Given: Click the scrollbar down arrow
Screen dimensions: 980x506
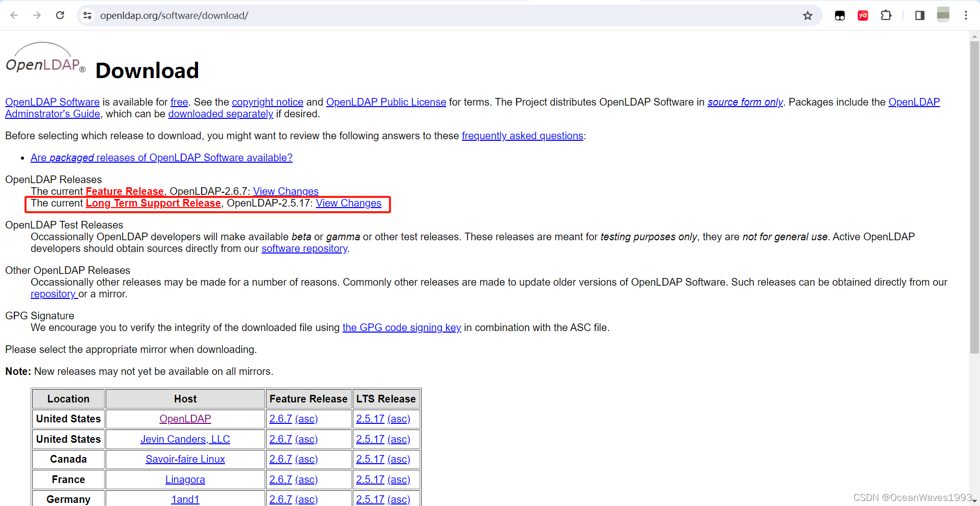Looking at the screenshot, I should (974, 501).
